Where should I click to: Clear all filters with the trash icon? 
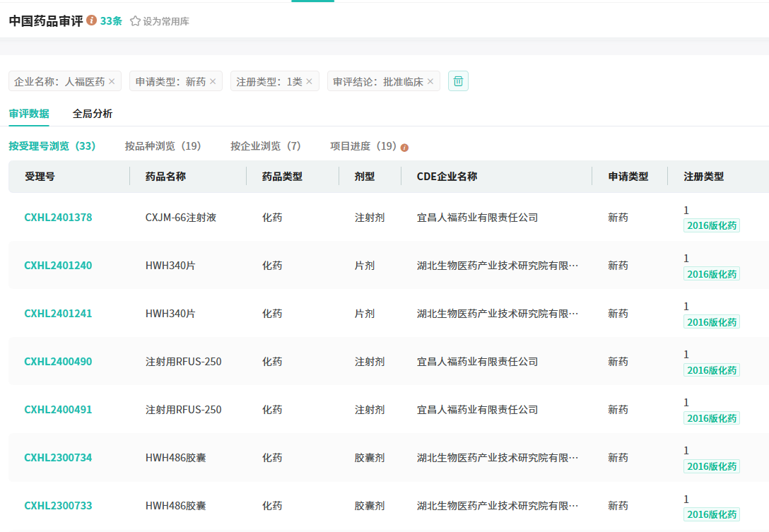458,81
